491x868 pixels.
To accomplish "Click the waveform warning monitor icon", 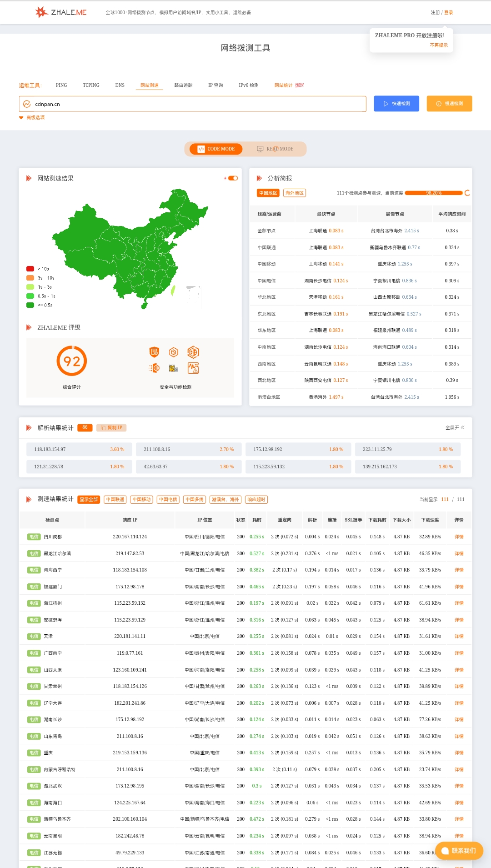I will [x=193, y=368].
